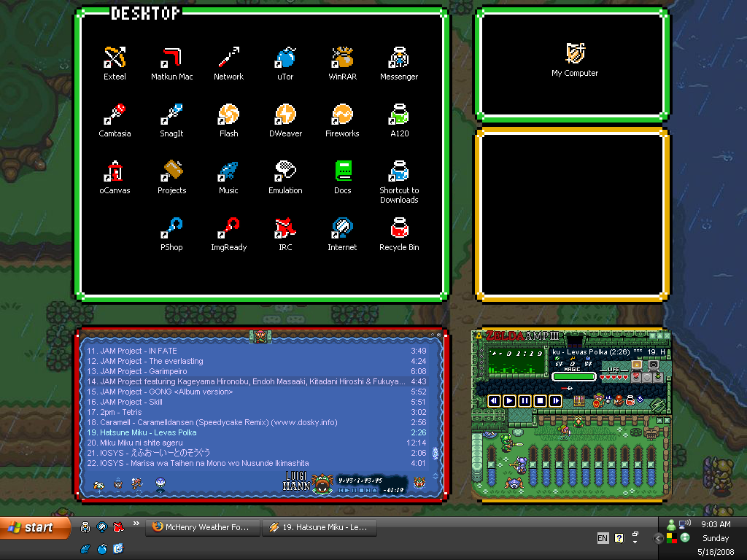Pause playback in ZeldaAmp
This screenshot has height=560, width=747.
tap(525, 401)
